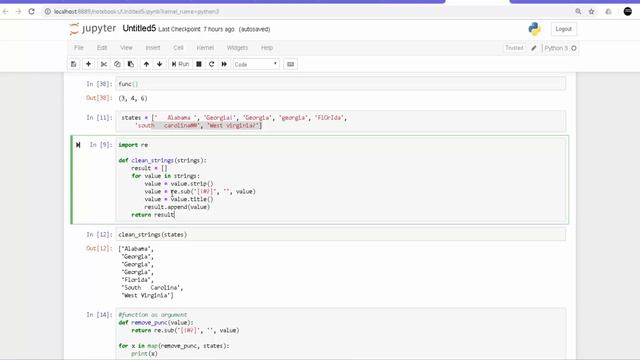Click the Logout button
This screenshot has width=640, height=360.
pos(563,29)
